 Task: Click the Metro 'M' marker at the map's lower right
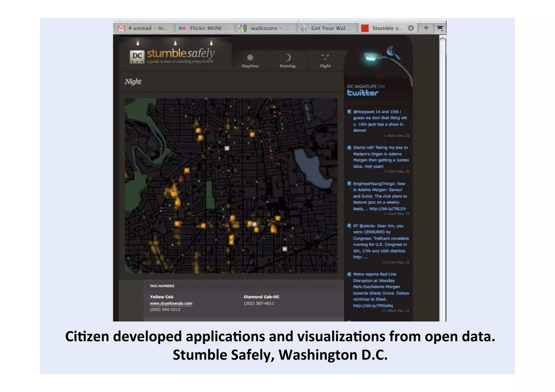coord(285,249)
